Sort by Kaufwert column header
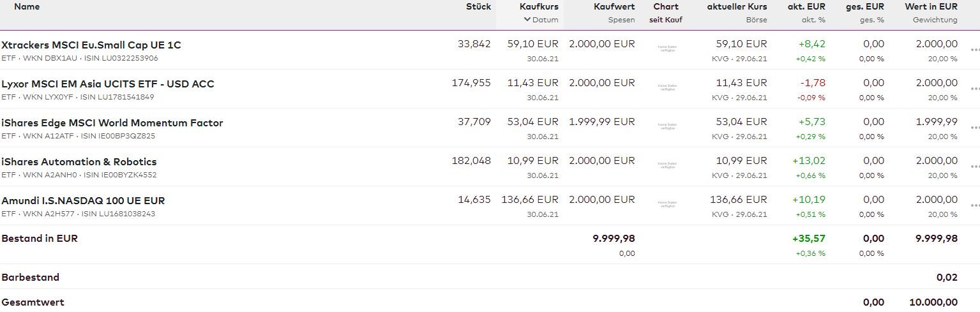Screen dimensions: 980x312 tap(614, 7)
